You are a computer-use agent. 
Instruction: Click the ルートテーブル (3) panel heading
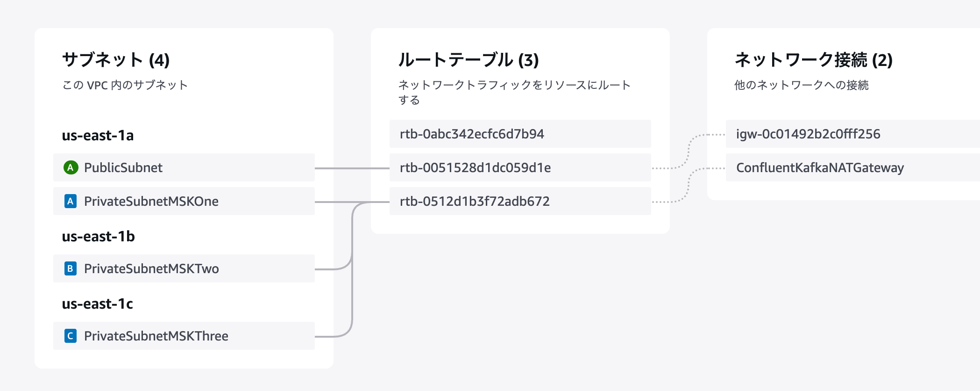tap(469, 60)
